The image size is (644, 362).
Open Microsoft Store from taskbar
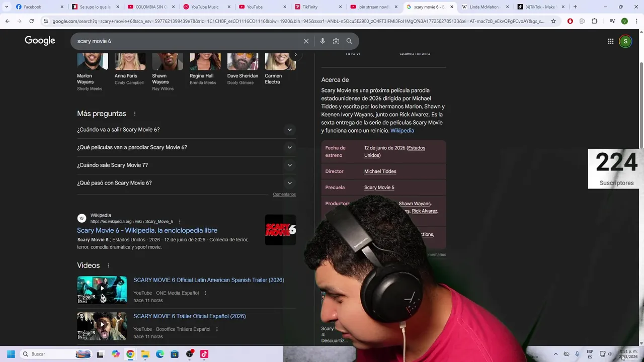(x=175, y=354)
